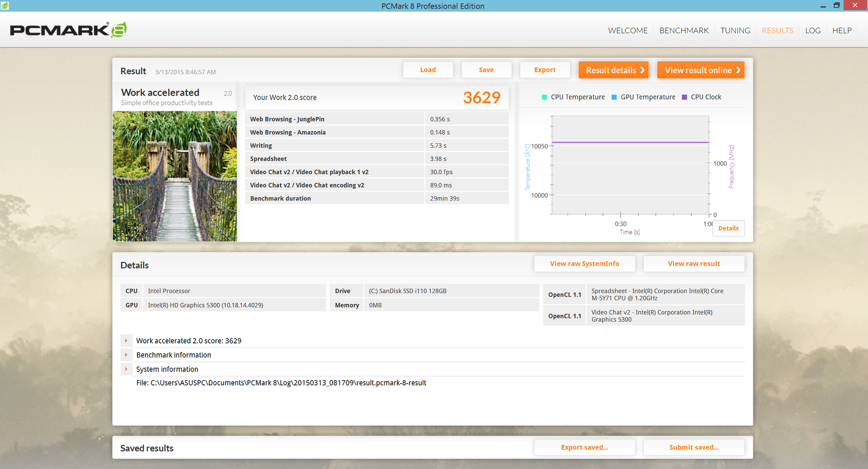
Task: Click the 30.0 fps value
Action: [441, 172]
